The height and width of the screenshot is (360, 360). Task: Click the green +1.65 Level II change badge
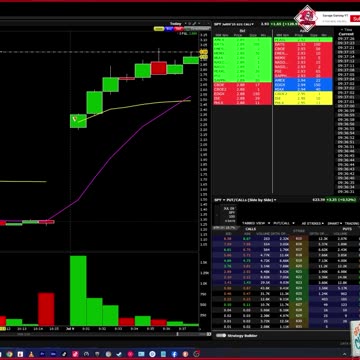click(283, 24)
